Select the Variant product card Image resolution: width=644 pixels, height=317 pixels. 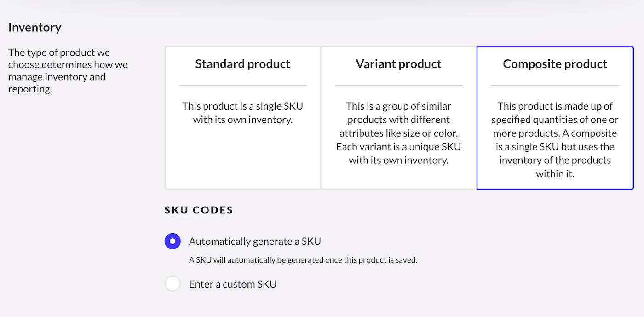pyautogui.click(x=398, y=117)
